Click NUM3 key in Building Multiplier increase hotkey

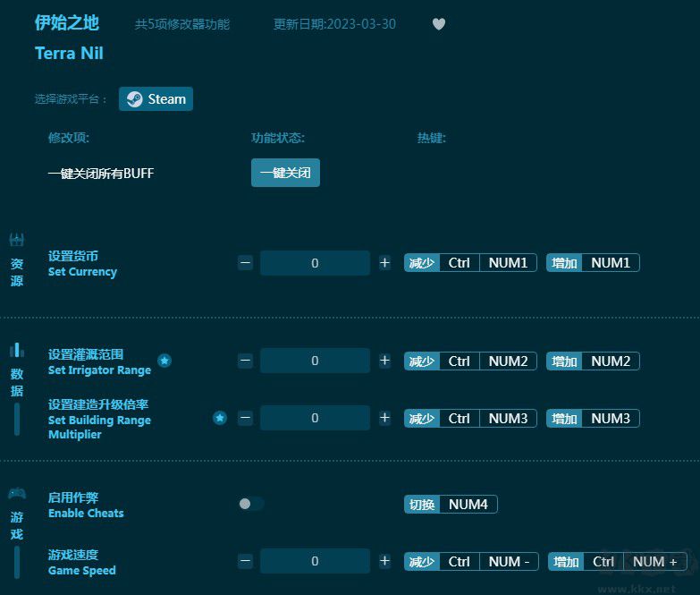611,419
